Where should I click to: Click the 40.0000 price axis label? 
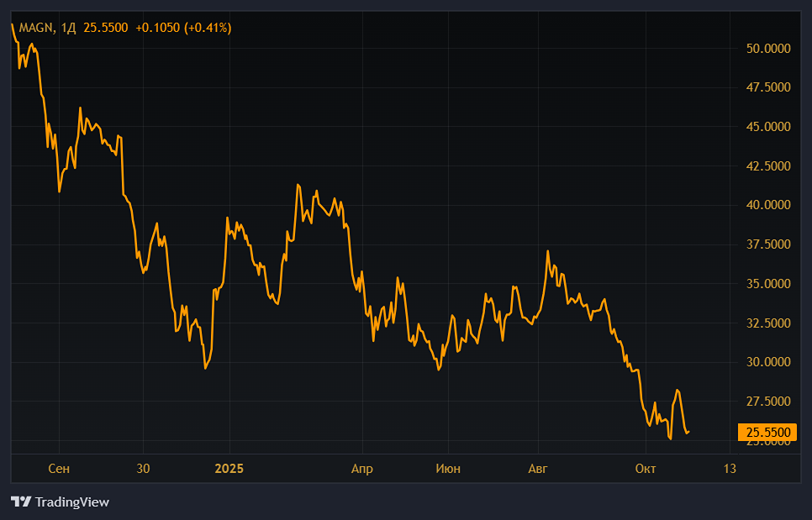[768, 205]
